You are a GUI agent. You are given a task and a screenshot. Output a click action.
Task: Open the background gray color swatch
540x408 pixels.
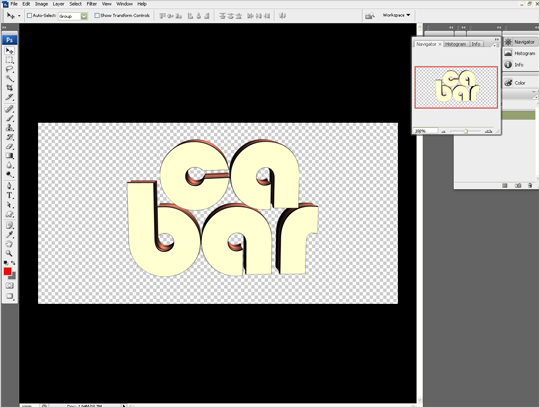tap(13, 276)
